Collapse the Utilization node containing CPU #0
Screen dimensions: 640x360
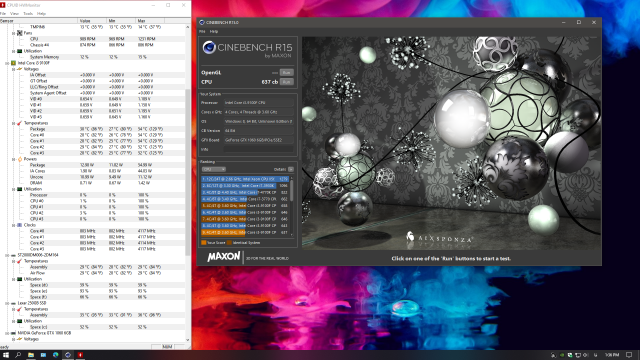point(13,189)
